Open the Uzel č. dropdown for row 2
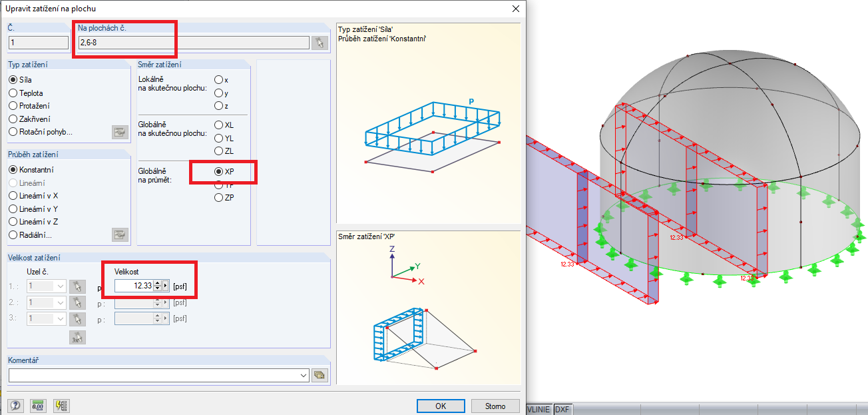Viewport: 868px width, 415px height. [x=61, y=302]
